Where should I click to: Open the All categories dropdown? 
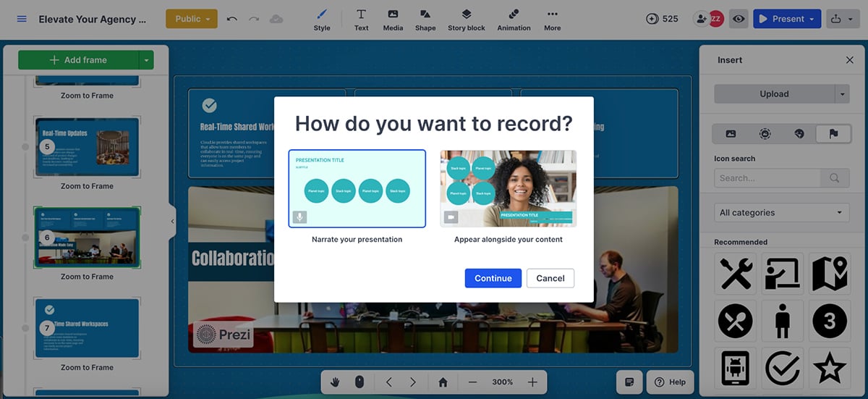pyautogui.click(x=782, y=213)
